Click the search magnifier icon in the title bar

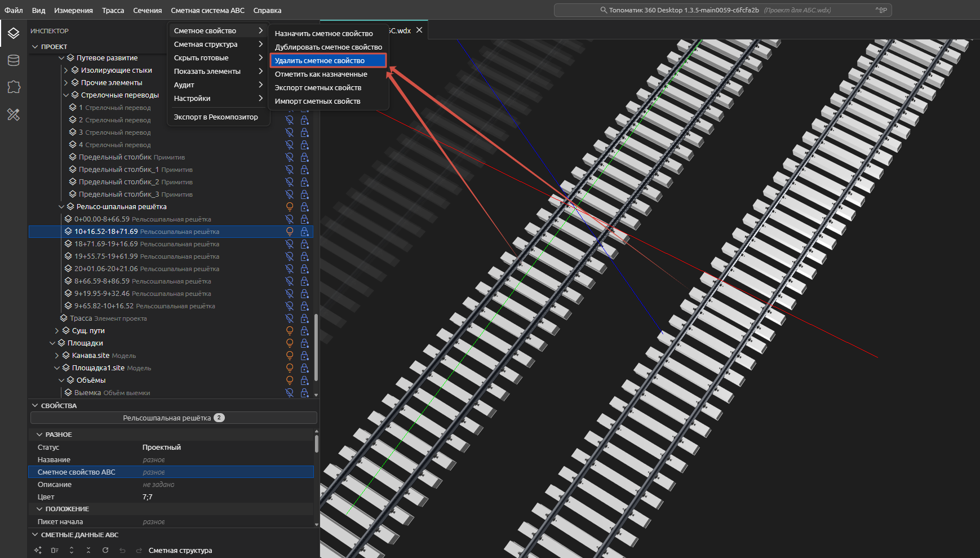pos(604,10)
